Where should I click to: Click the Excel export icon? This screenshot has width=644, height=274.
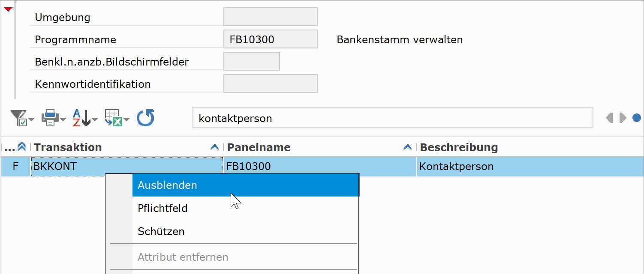114,118
